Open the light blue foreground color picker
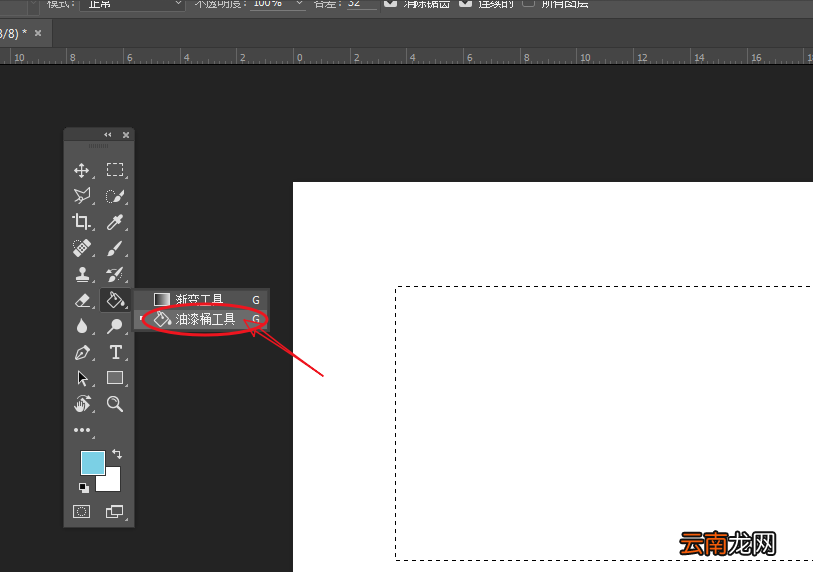This screenshot has width=813, height=572. coord(93,463)
